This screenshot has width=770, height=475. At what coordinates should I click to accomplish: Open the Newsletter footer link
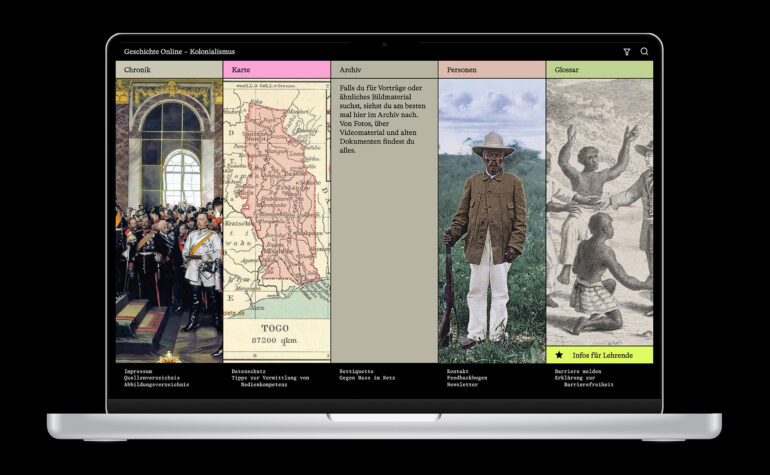(462, 385)
